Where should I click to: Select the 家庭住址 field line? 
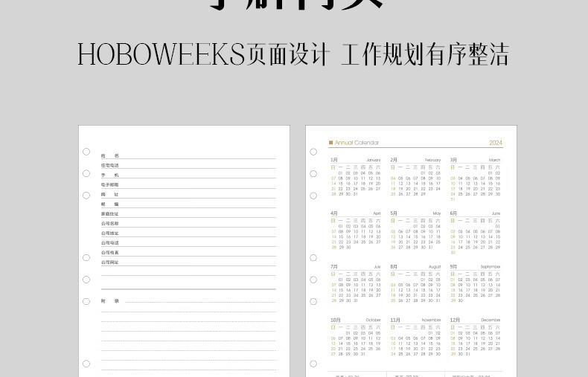click(194, 214)
